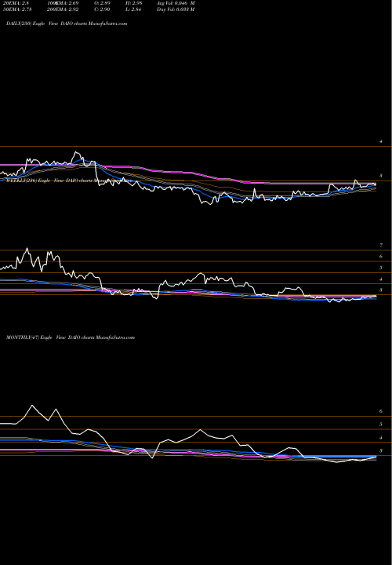Select the close price C: 2.90
Image resolution: width=392 pixels, height=565 pixels.
pos(102,9)
